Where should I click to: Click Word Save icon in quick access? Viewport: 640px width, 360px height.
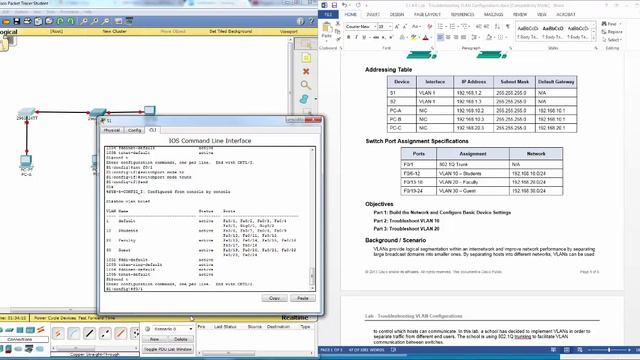(334, 5)
